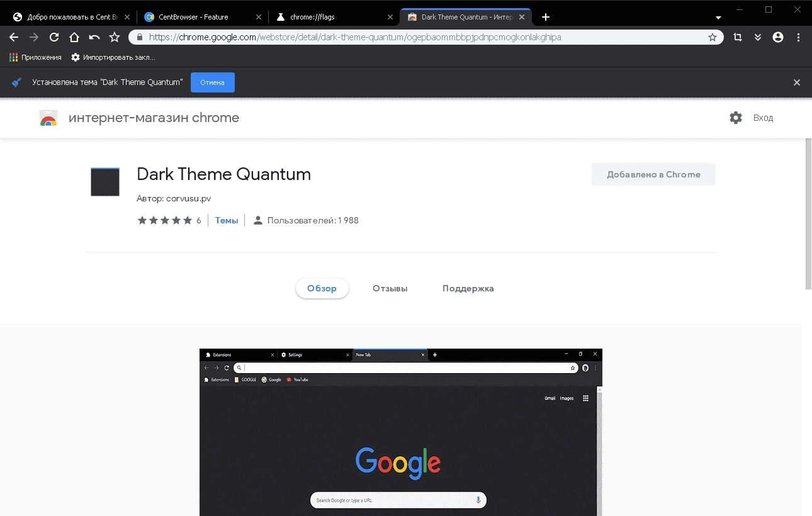The width and height of the screenshot is (812, 516).
Task: Dismiss the theme installed infobar
Action: (797, 82)
